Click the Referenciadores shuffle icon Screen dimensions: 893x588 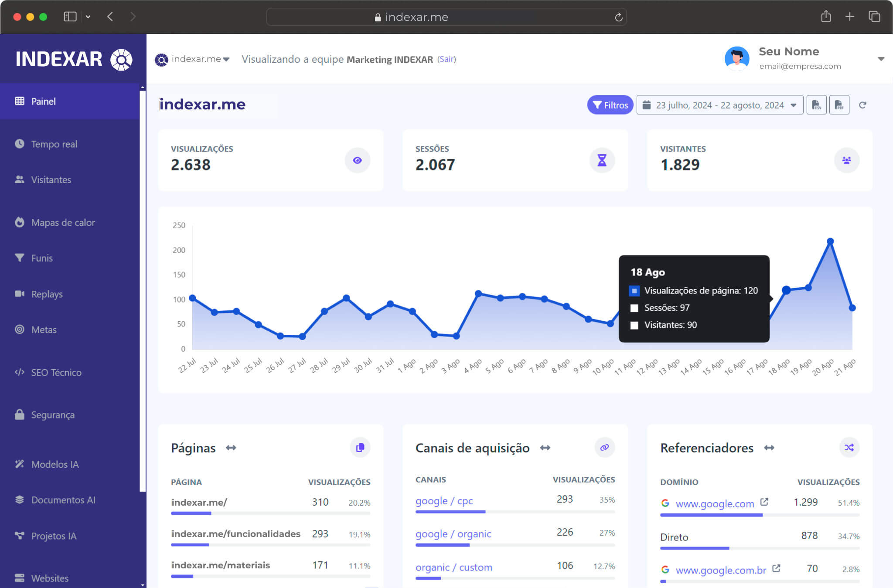(849, 448)
